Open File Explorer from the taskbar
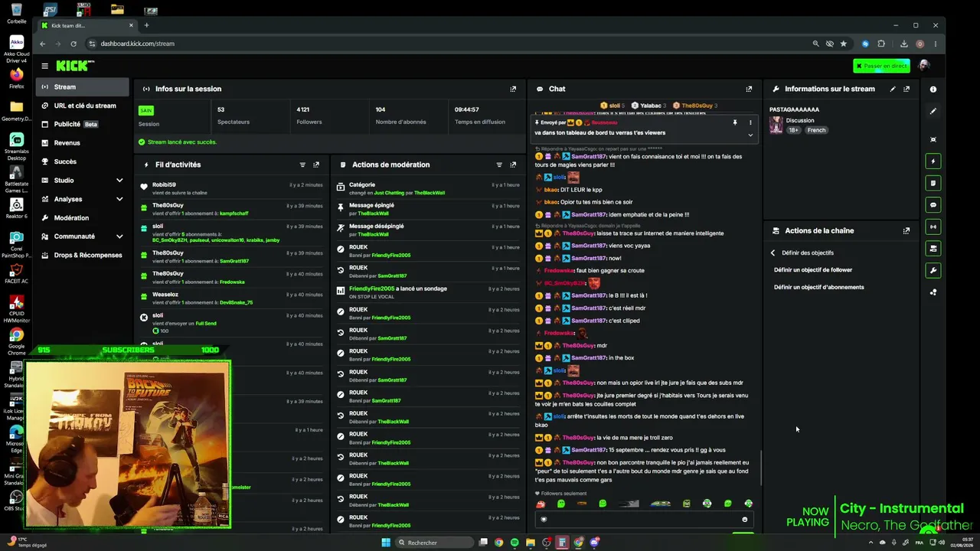 point(530,543)
